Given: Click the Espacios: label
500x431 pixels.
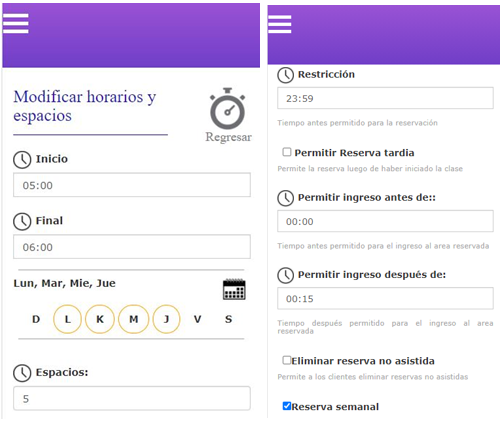Looking at the screenshot, I should [62, 372].
